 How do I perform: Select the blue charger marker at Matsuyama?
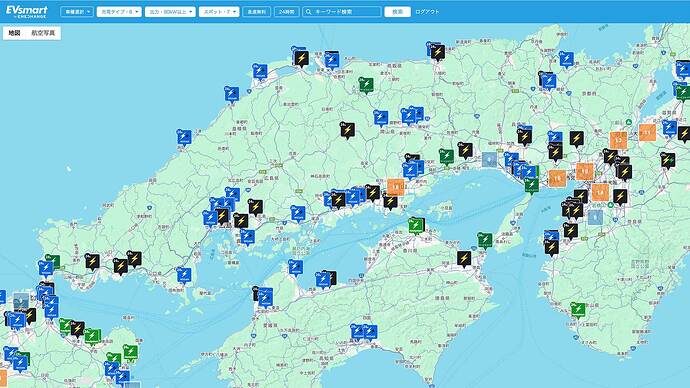[x=265, y=299]
